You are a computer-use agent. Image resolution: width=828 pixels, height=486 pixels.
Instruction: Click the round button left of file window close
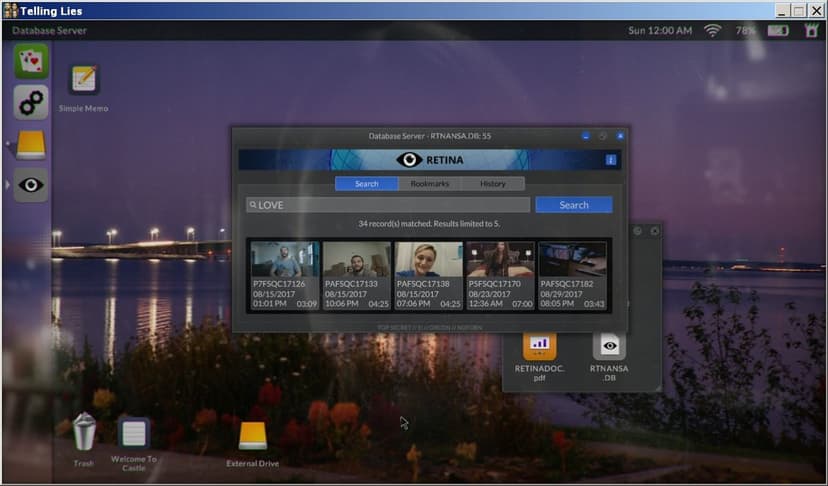point(637,231)
